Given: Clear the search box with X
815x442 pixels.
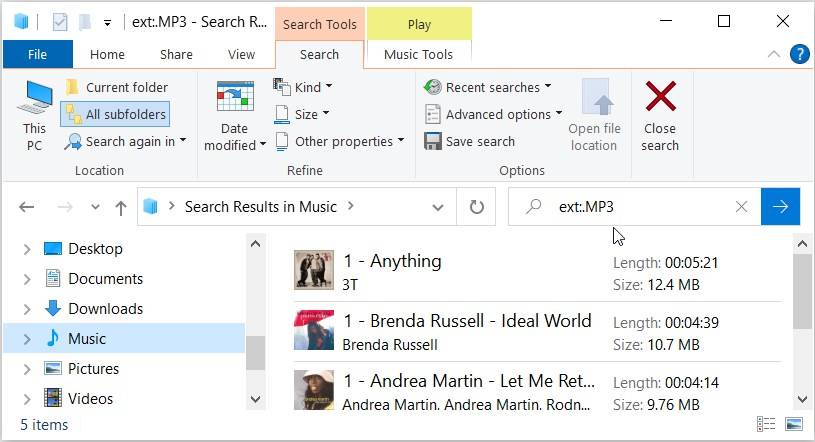Looking at the screenshot, I should pyautogui.click(x=742, y=207).
